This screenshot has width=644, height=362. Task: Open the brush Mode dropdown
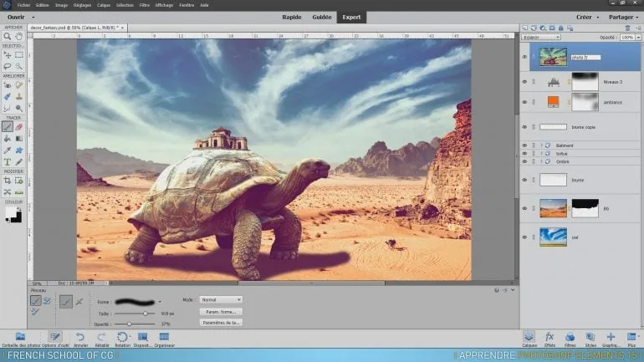point(221,300)
